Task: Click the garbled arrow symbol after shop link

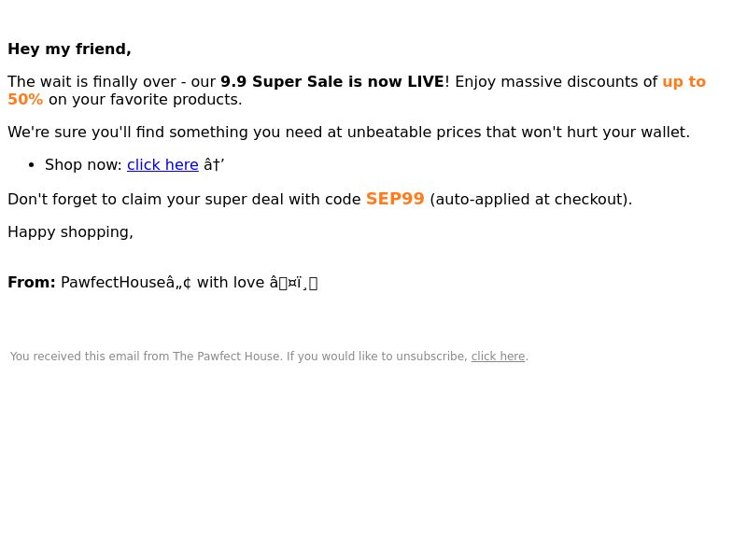Action: (214, 165)
